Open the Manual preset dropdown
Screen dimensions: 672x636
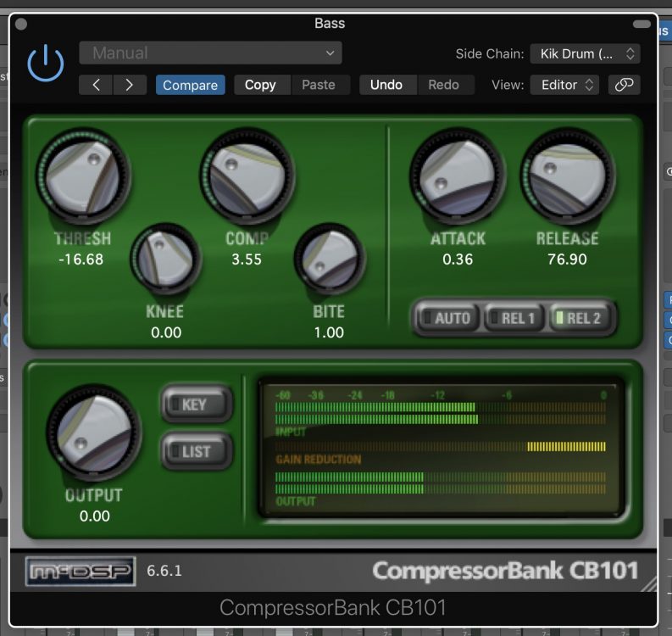coord(211,53)
